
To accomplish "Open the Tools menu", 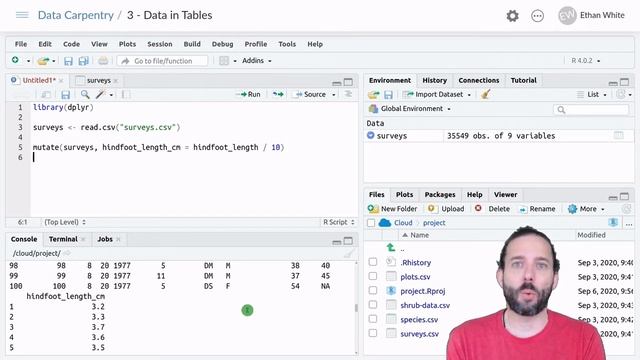I will (x=287, y=44).
